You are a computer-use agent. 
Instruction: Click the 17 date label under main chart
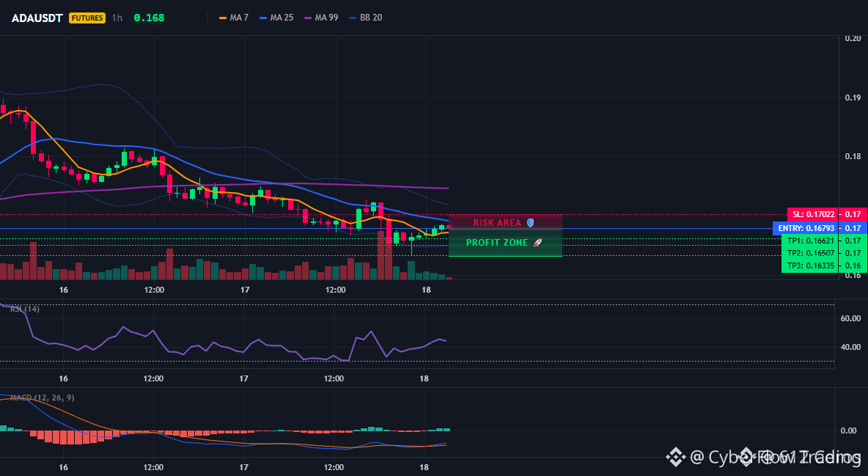[x=245, y=290]
